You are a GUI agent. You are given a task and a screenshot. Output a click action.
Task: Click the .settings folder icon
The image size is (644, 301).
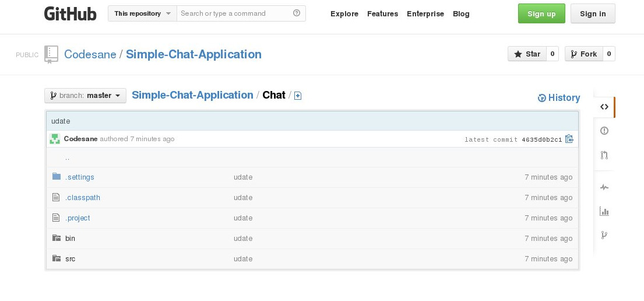coord(57,177)
